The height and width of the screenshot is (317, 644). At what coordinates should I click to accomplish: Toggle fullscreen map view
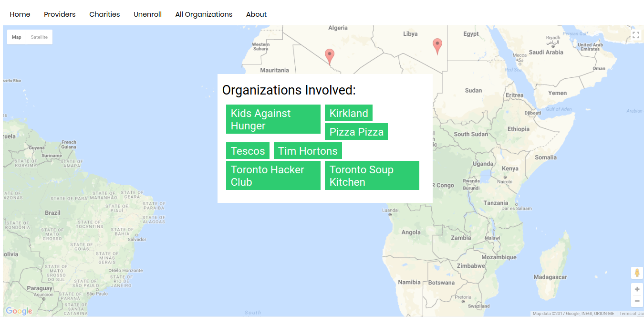pyautogui.click(x=635, y=35)
